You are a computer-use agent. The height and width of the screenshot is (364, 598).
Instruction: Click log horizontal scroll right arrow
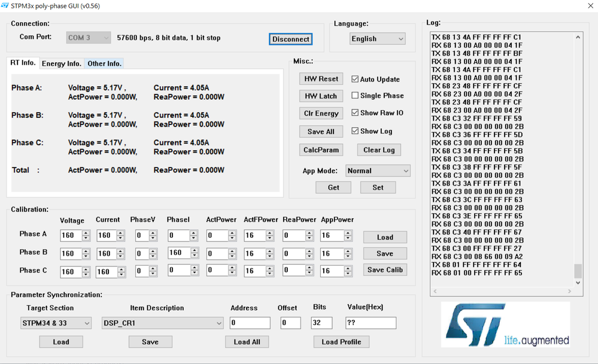pyautogui.click(x=569, y=291)
